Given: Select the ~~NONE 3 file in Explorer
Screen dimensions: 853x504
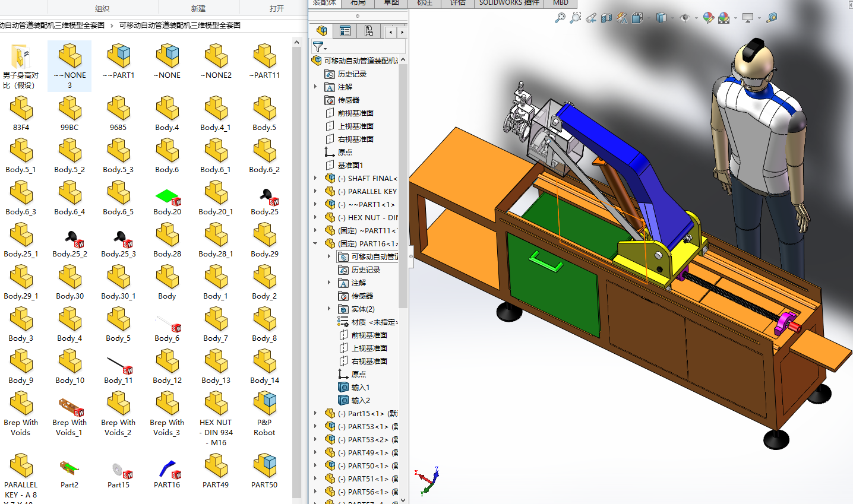Looking at the screenshot, I should click(69, 66).
